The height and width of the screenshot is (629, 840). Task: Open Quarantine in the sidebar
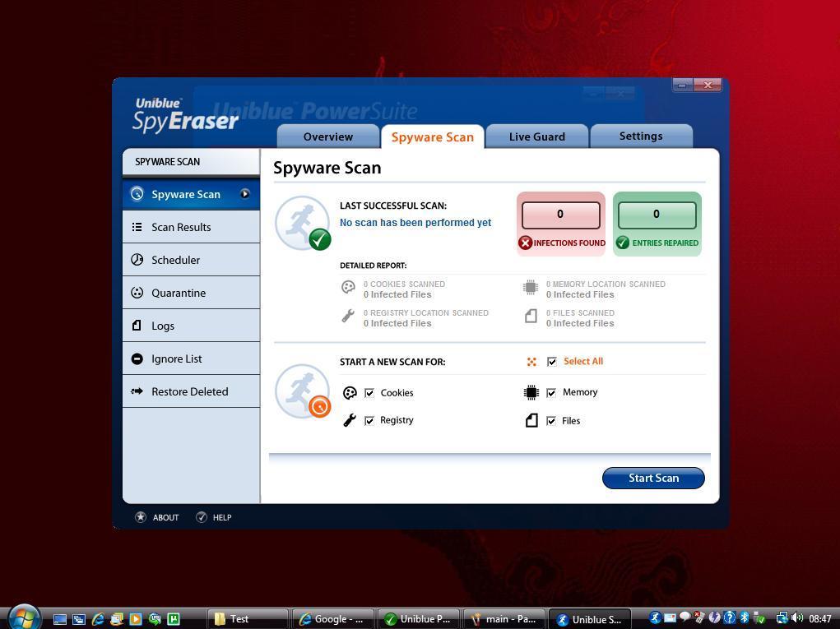pyautogui.click(x=191, y=293)
